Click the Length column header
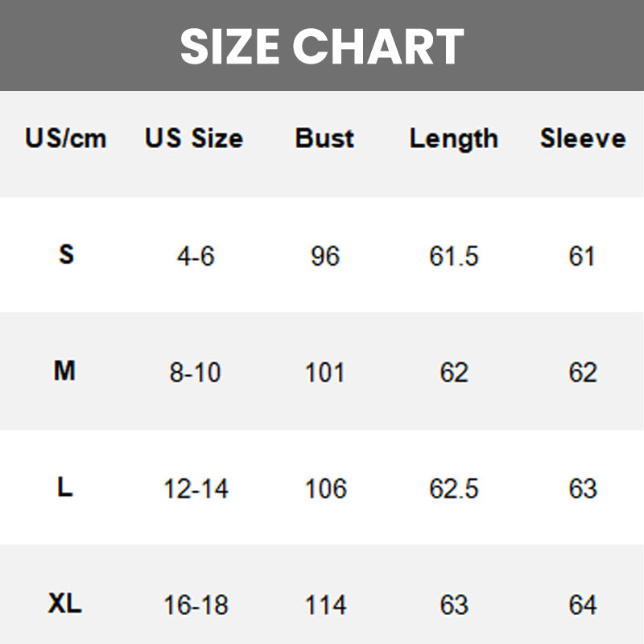This screenshot has width=644, height=644. point(453,138)
